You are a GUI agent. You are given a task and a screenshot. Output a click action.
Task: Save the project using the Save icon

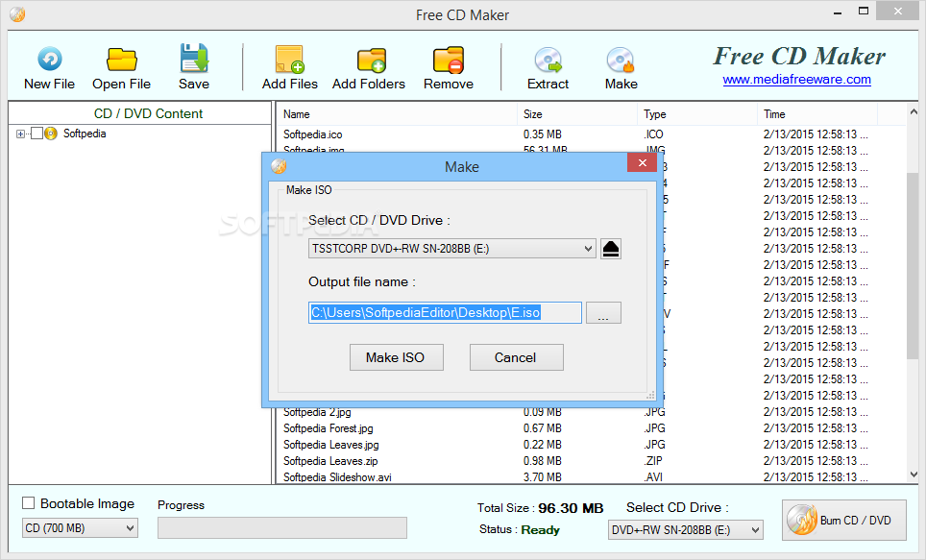pos(194,58)
